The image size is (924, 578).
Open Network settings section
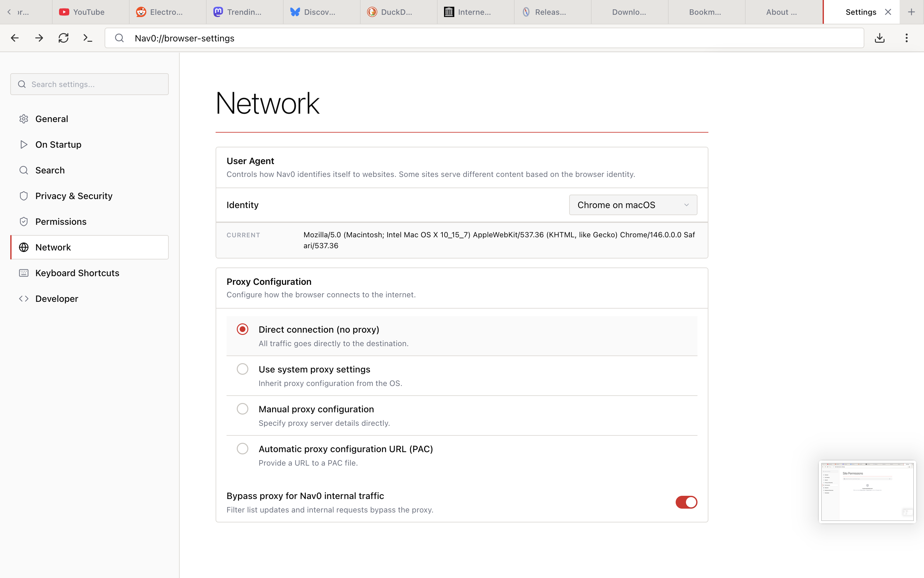(x=89, y=247)
